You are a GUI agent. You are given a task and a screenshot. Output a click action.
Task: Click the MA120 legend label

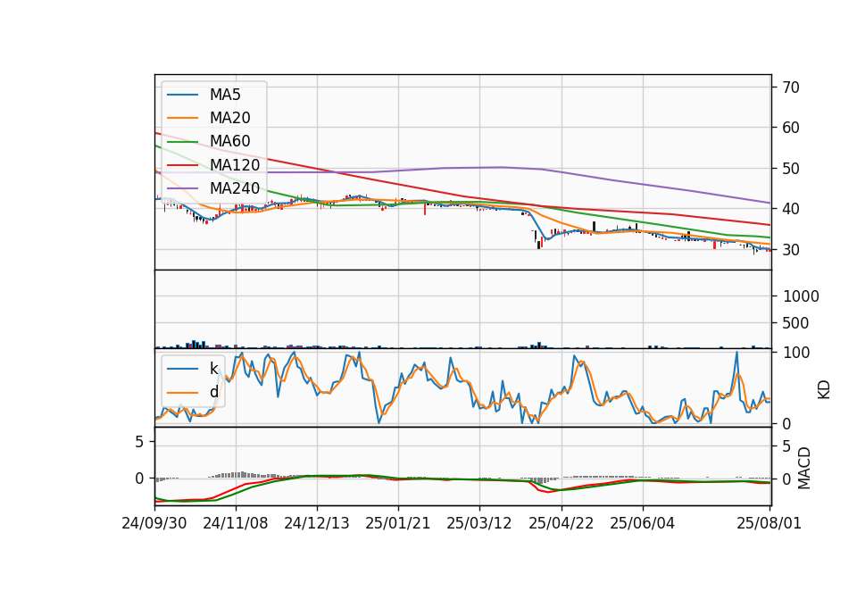[235, 164]
